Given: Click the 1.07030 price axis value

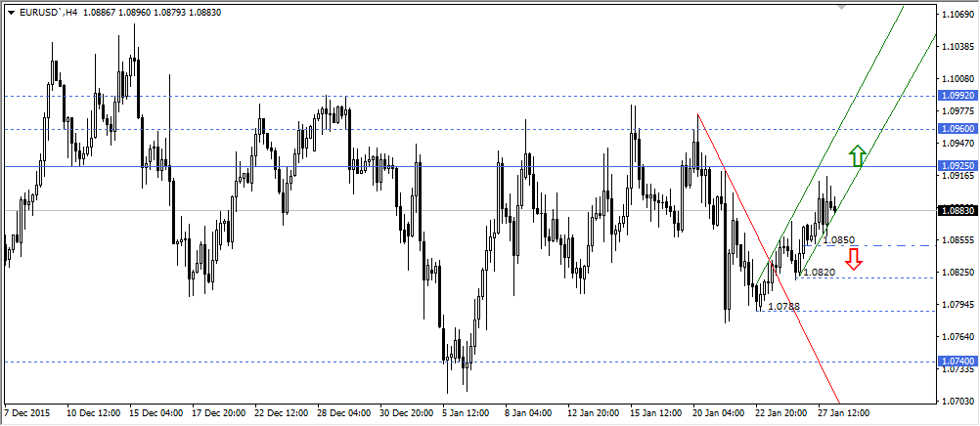Looking at the screenshot, I should [958, 401].
